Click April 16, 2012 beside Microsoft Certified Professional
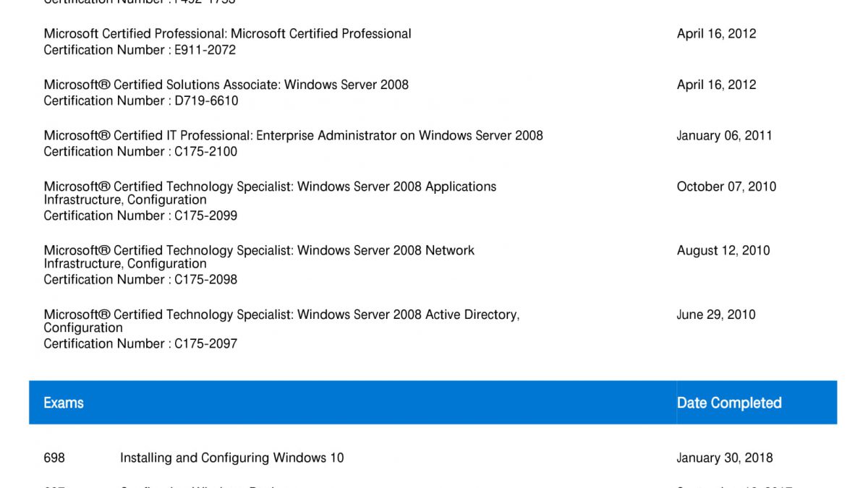 coord(717,34)
